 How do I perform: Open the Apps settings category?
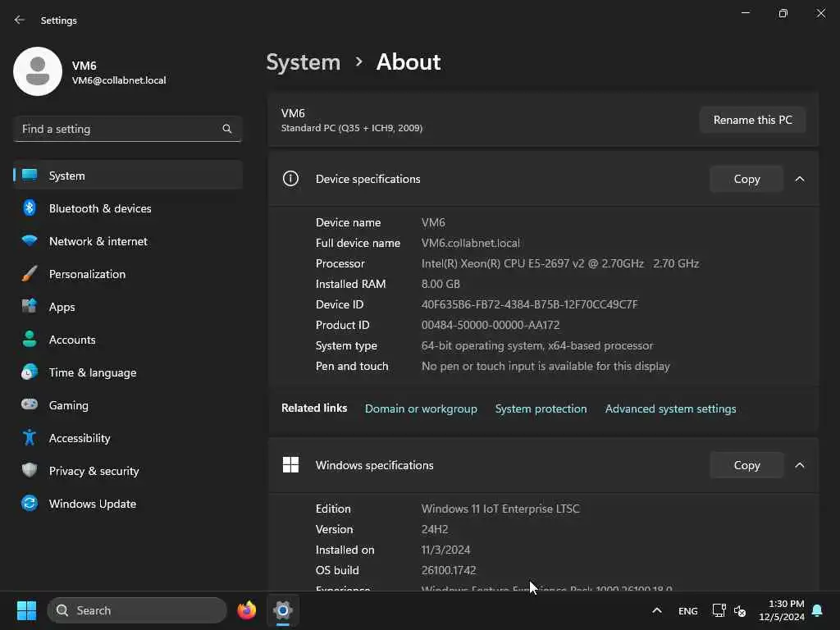(x=128, y=307)
